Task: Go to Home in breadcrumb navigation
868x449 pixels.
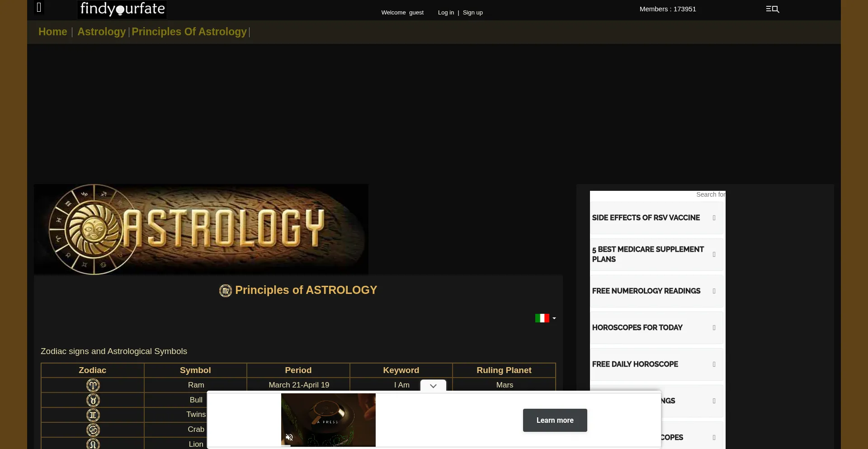Action: [x=52, y=32]
